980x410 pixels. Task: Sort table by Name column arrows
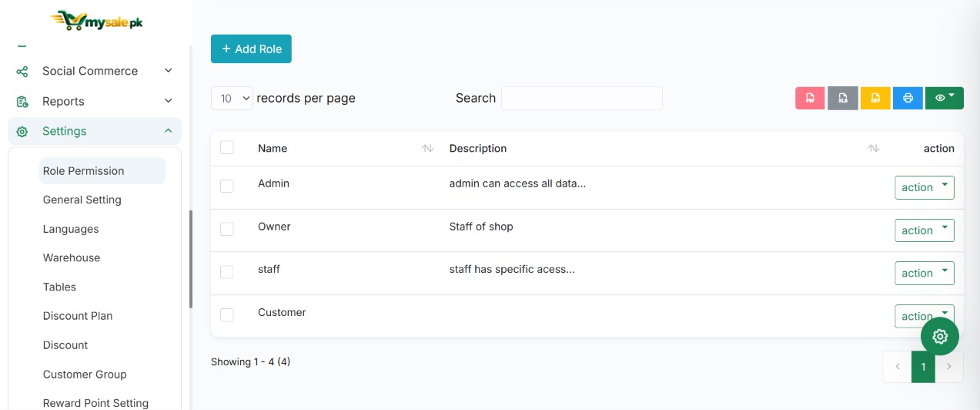[428, 148]
